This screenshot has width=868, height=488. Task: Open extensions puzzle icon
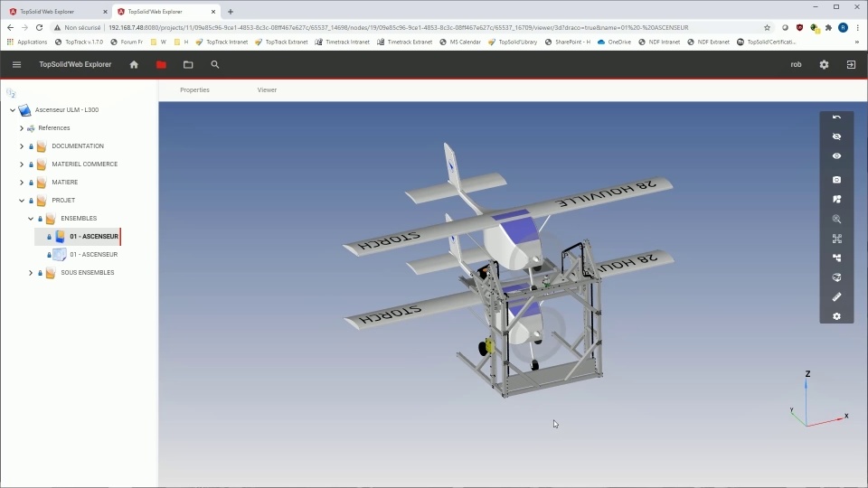829,28
